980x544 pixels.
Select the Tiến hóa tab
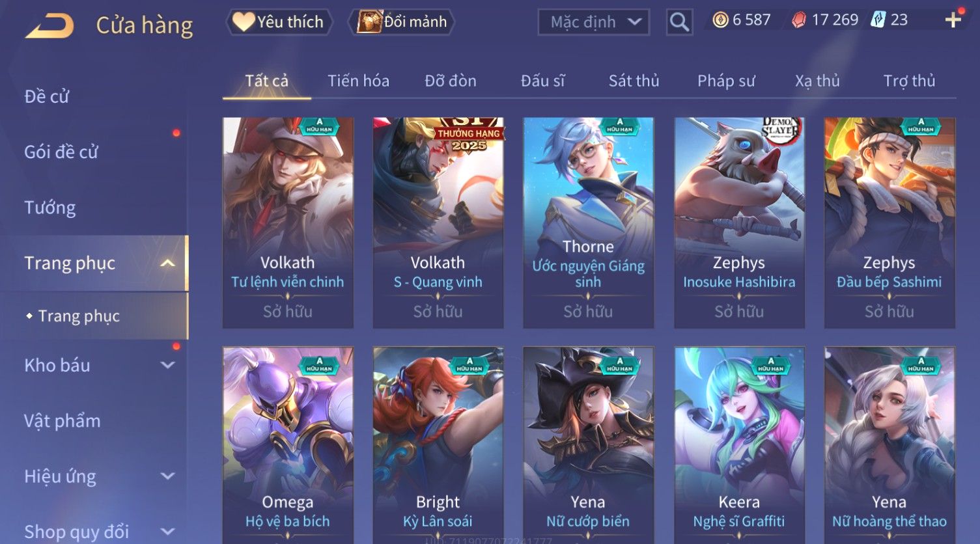pyautogui.click(x=358, y=81)
